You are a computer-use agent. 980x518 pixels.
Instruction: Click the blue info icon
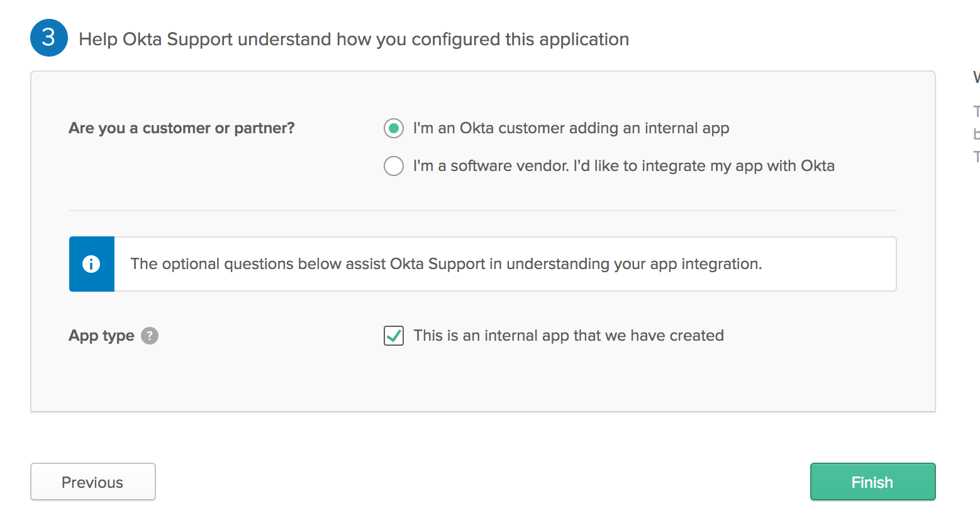[91, 264]
